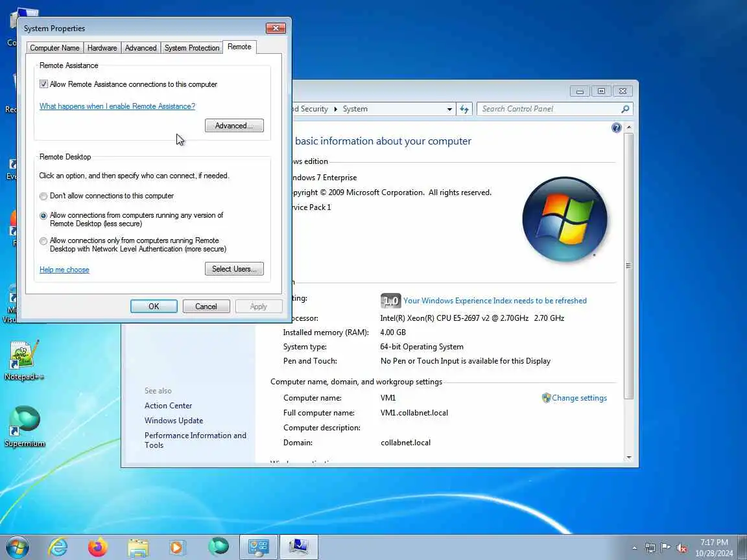Click the Windows Experience Index 1.0 badge
Image resolution: width=747 pixels, height=560 pixels.
click(390, 301)
